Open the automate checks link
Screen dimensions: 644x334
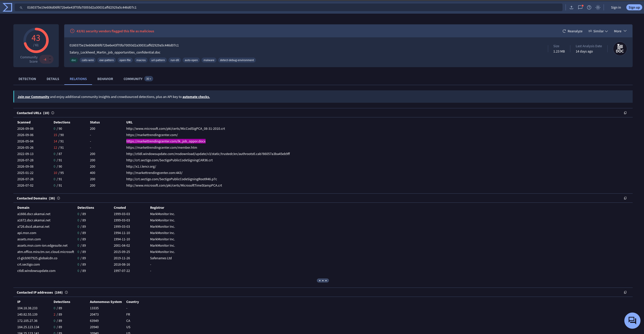pos(196,97)
